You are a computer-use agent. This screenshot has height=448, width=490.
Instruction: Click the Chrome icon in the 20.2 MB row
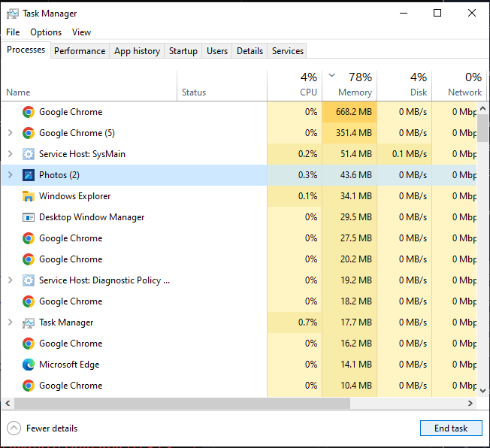click(29, 259)
